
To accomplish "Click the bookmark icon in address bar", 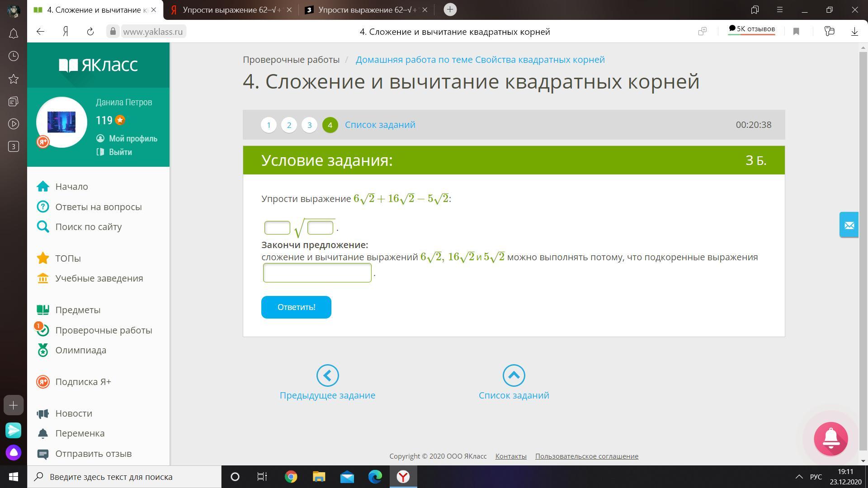I will [796, 31].
